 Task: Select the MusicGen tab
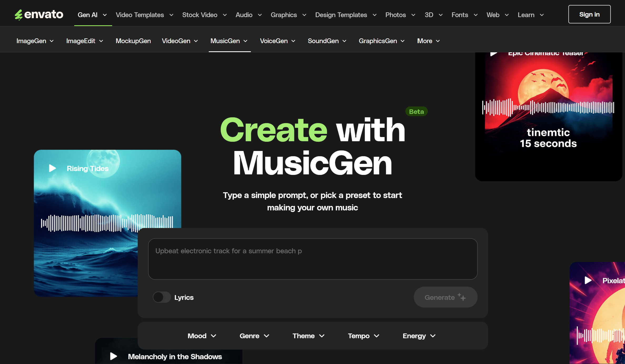[x=229, y=41]
